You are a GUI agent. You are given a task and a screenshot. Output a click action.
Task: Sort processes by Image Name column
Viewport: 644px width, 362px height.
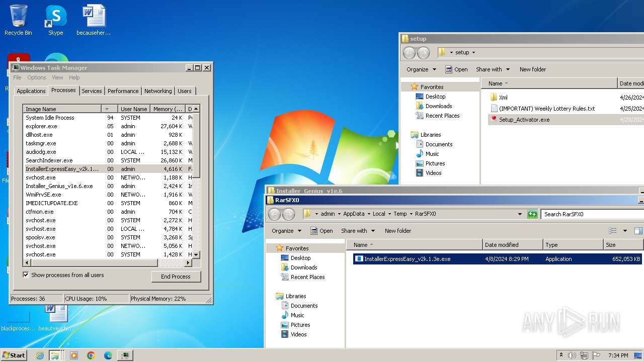[x=62, y=109]
